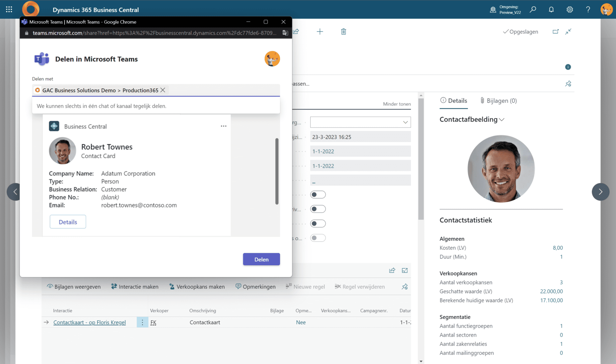Remove Production365 channel with the X
Image resolution: width=616 pixels, height=364 pixels.
(x=163, y=90)
